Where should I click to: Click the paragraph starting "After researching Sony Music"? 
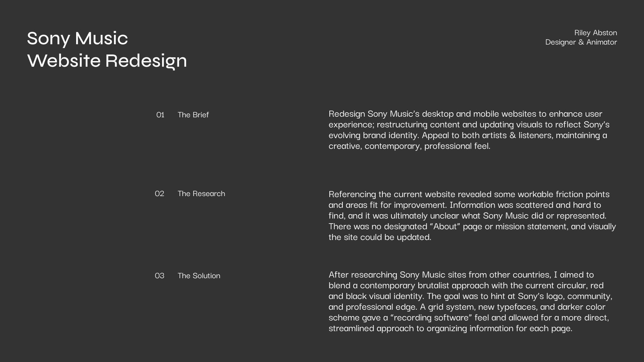tap(471, 301)
